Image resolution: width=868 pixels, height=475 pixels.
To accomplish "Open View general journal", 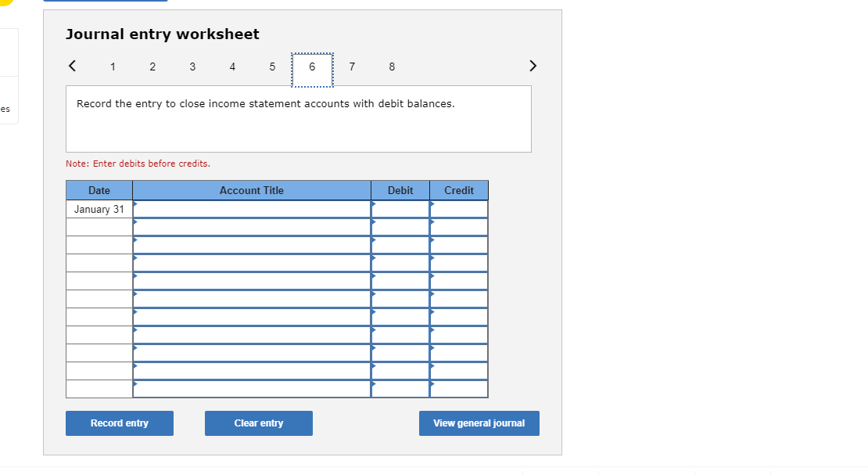I will (479, 423).
